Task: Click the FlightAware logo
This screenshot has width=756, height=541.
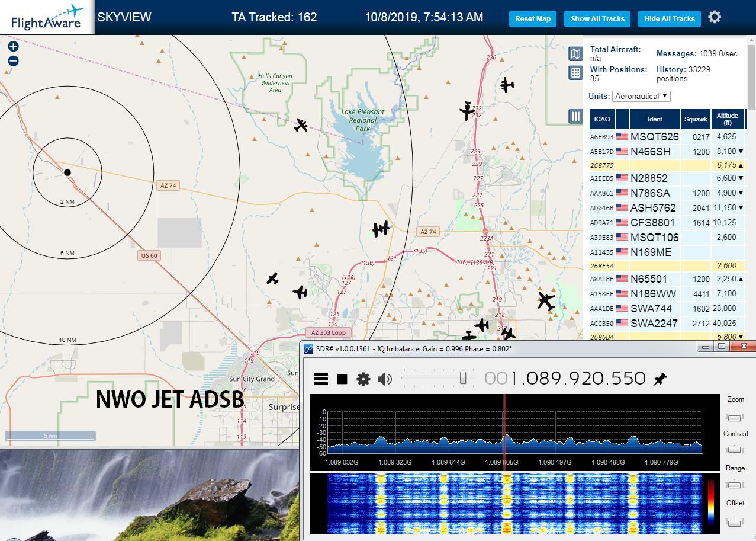Action: pyautogui.click(x=47, y=18)
